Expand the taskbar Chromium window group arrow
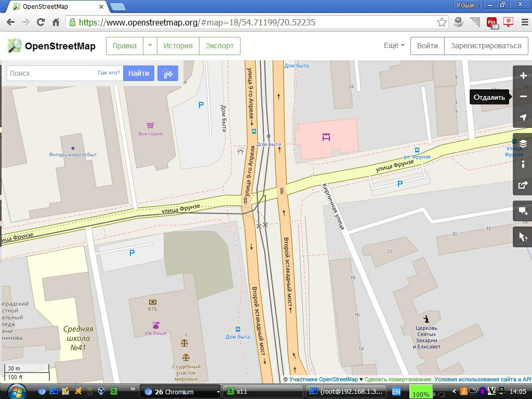Screen dimensions: 532x399 (x=218, y=392)
